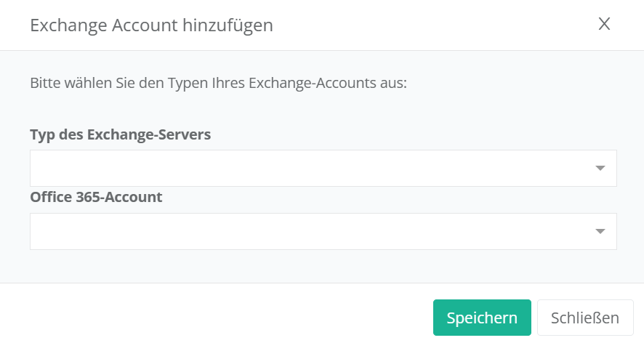The height and width of the screenshot is (351, 644).
Task: Focus the empty Office 365 account select box
Action: pos(313,231)
